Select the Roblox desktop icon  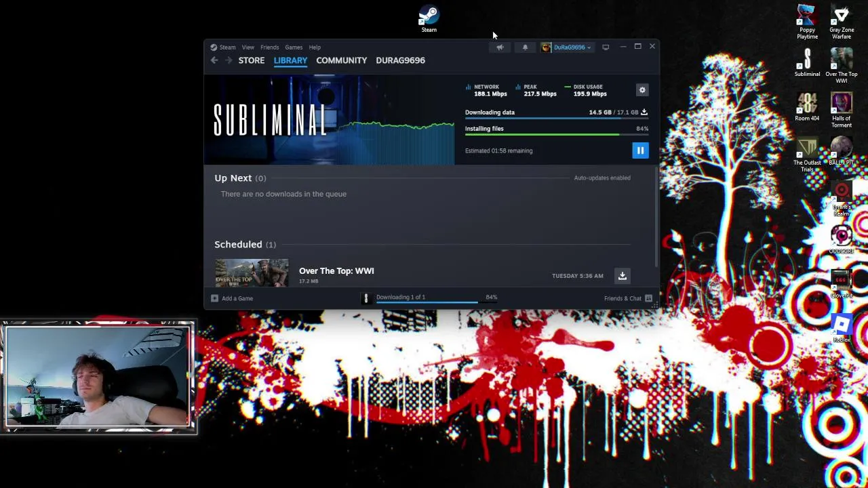(x=842, y=328)
